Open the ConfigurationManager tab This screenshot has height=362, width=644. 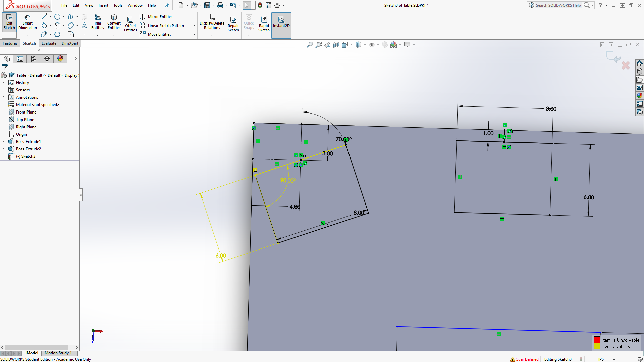tap(34, 59)
